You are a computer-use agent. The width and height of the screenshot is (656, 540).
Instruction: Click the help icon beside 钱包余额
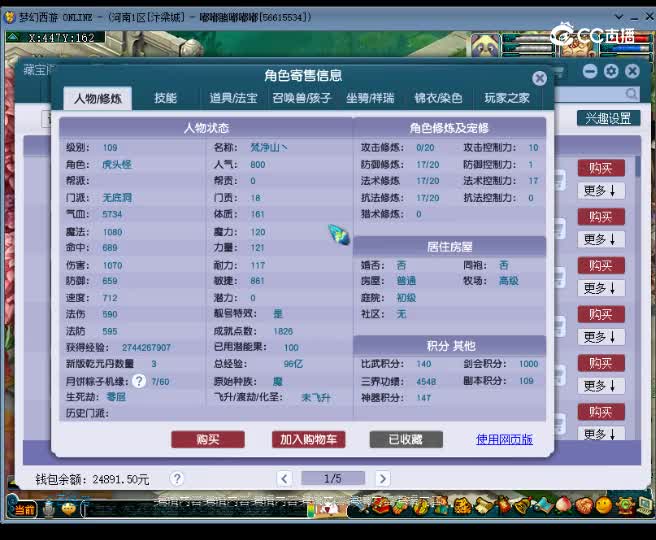177,479
